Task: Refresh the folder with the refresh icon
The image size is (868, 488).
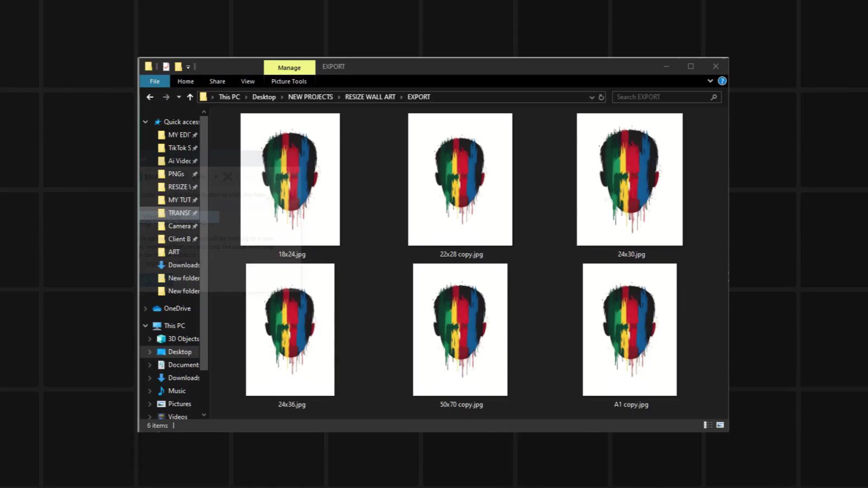Action: (x=601, y=97)
